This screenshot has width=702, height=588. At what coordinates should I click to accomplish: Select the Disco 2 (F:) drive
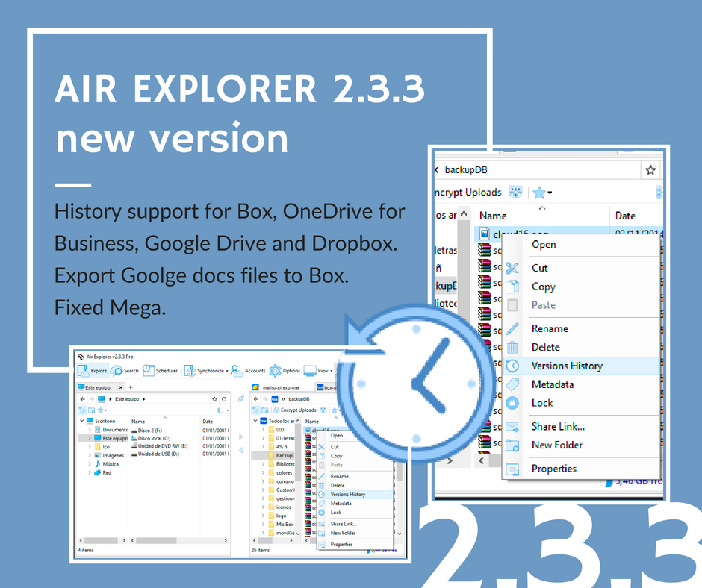pos(147,431)
